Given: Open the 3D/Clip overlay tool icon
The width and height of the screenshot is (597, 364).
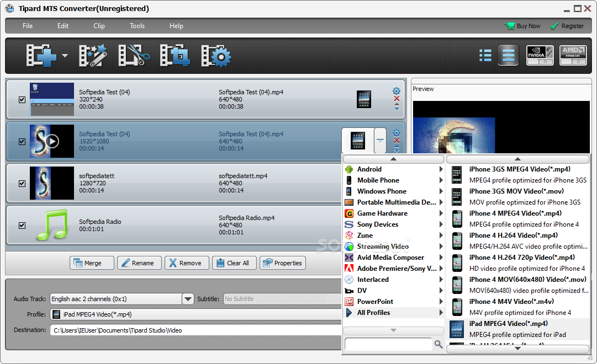Looking at the screenshot, I should pyautogui.click(x=175, y=56).
